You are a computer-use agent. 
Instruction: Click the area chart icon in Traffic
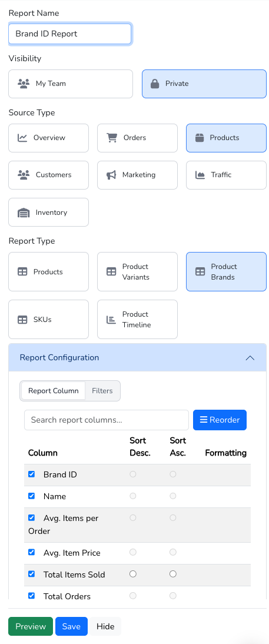pyautogui.click(x=200, y=175)
